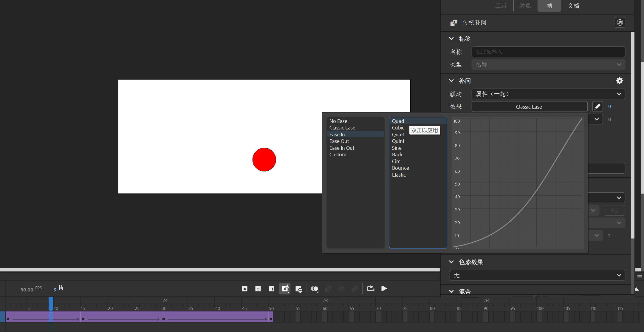The width and height of the screenshot is (644, 332).
Task: Click the Remove Frames icon
Action: (x=298, y=289)
